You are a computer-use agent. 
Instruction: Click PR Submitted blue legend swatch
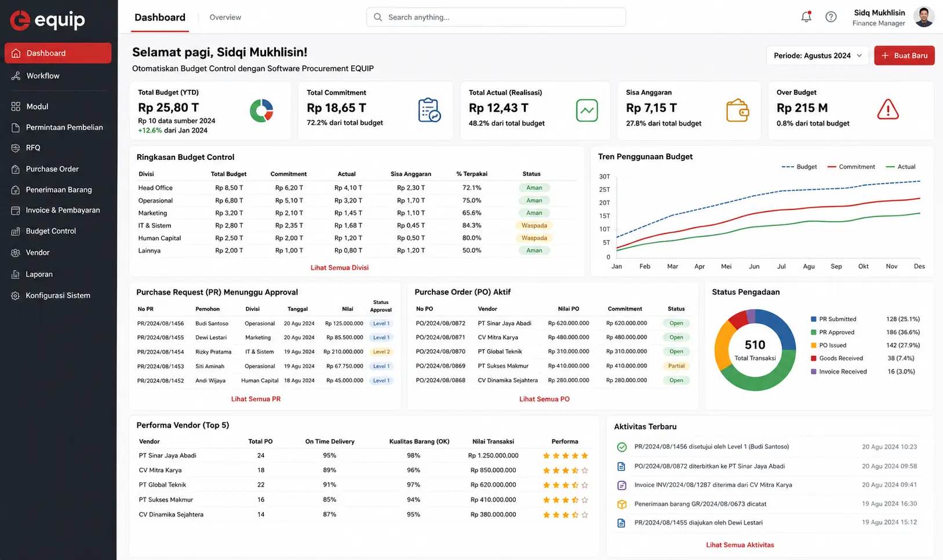click(x=814, y=319)
